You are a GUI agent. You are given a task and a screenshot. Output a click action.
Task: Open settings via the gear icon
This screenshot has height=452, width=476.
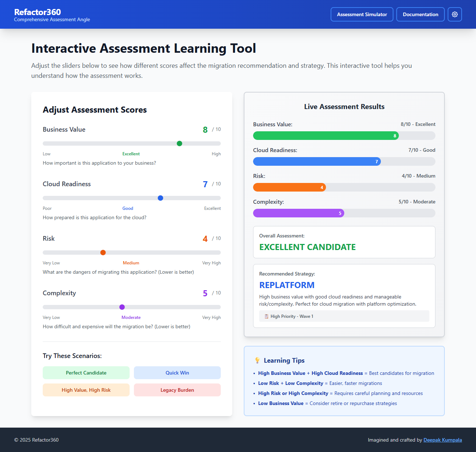(454, 14)
